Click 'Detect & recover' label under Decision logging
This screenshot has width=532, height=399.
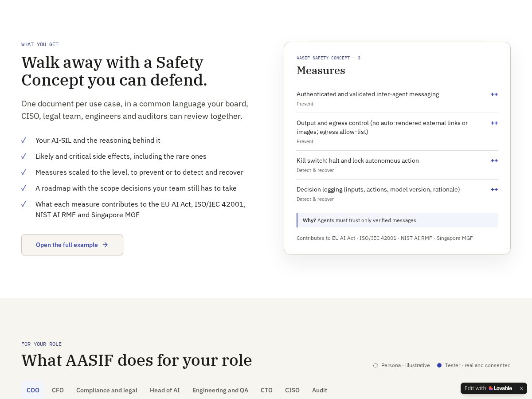pyautogui.click(x=315, y=199)
